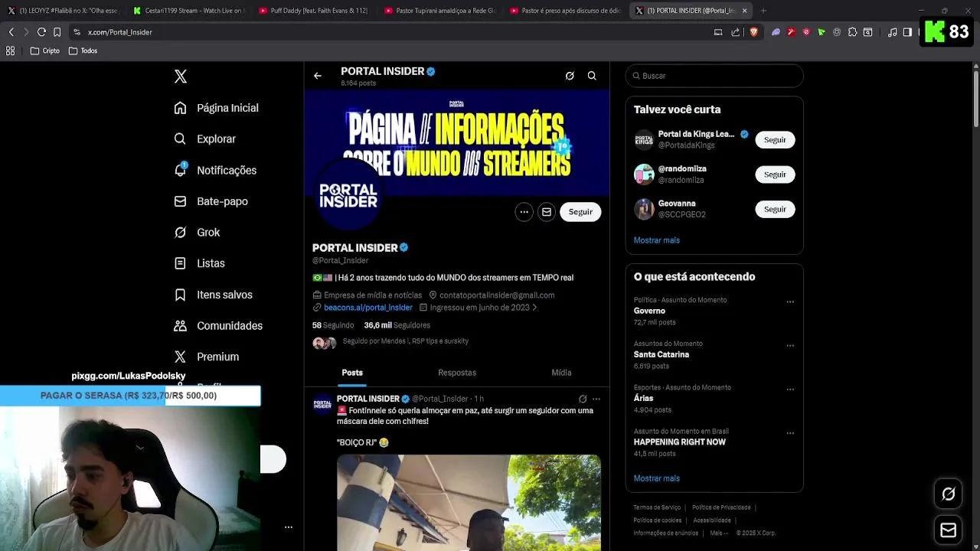This screenshot has width=980, height=551.
Task: Open PORTAL INSIDER profile avatar
Action: coord(348,196)
